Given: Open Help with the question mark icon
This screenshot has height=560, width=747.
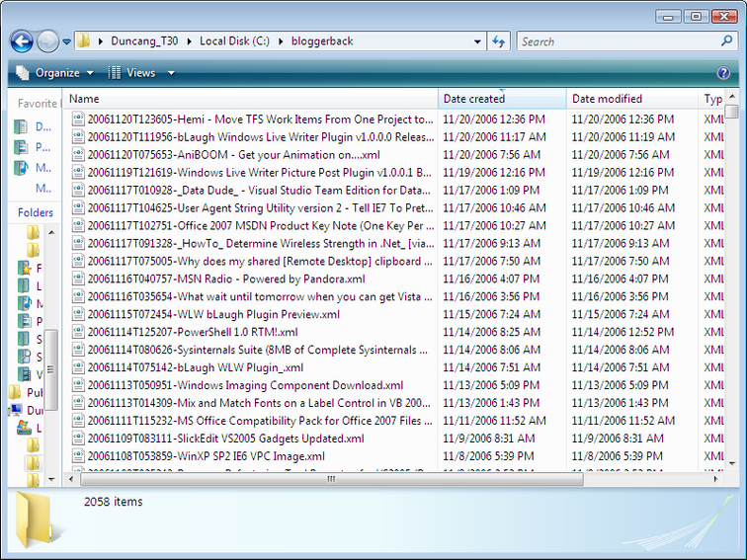Looking at the screenshot, I should 723,72.
